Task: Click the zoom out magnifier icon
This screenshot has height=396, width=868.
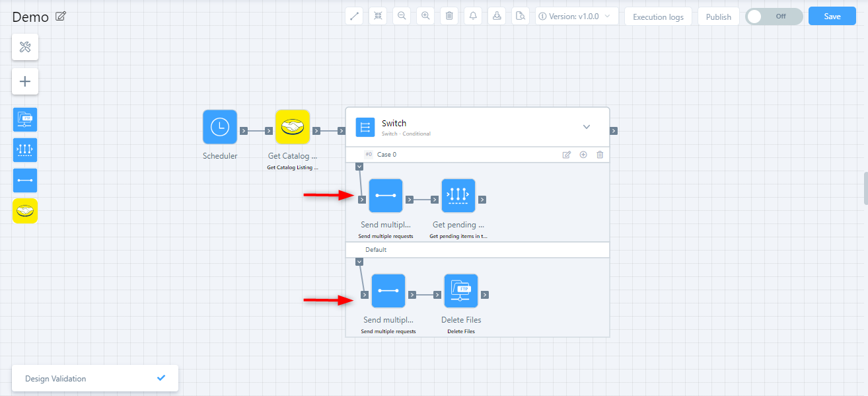Action: tap(402, 17)
